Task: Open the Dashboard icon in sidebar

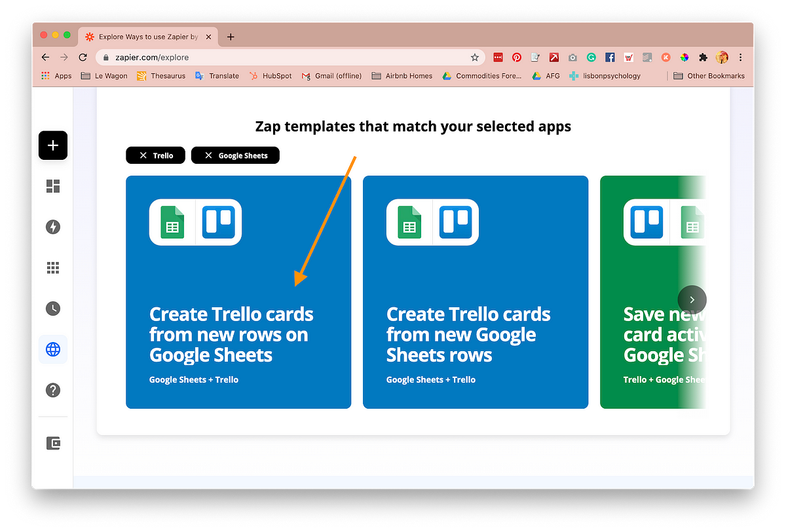Action: [x=53, y=187]
